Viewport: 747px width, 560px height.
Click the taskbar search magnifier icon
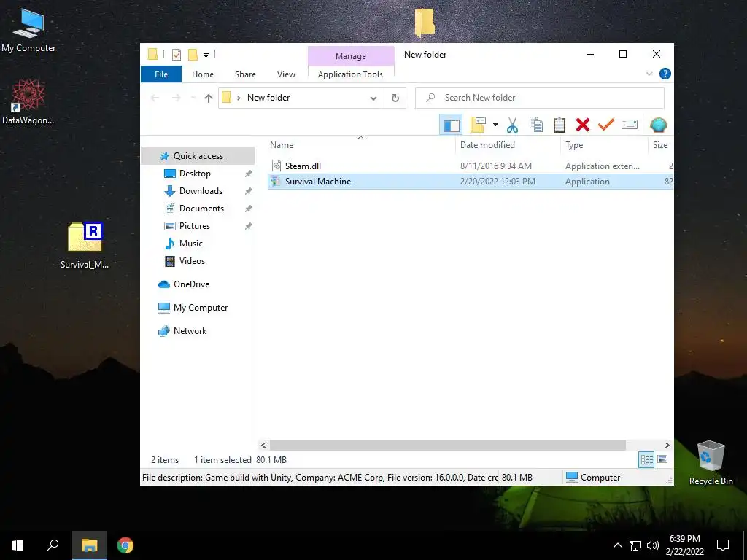click(53, 545)
